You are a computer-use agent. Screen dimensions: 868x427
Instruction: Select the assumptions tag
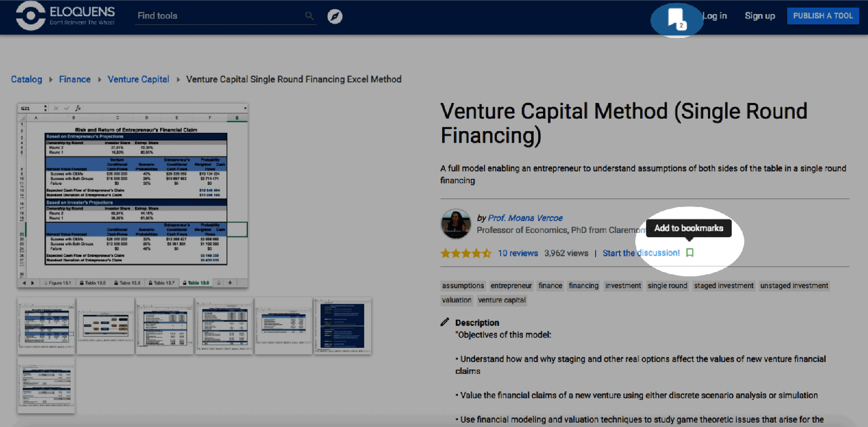[x=463, y=286]
